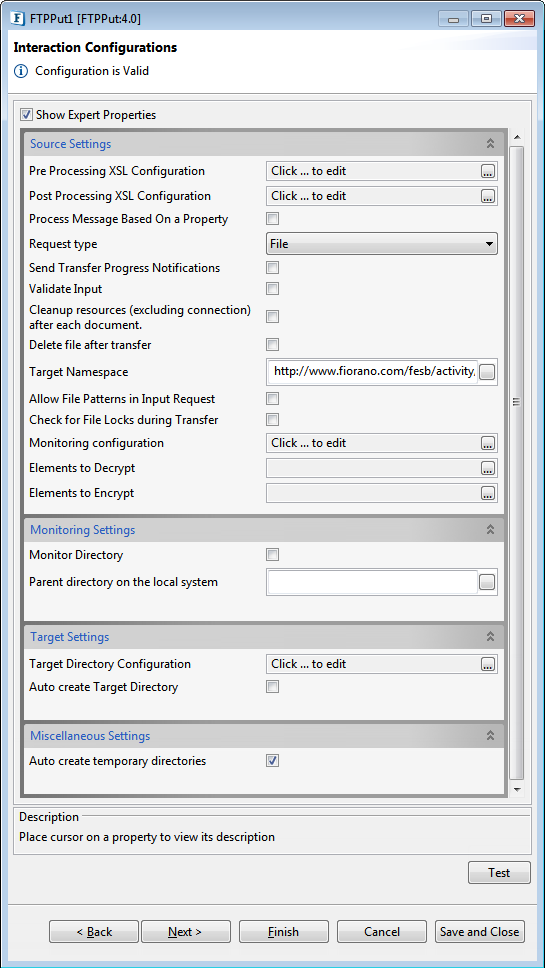Uncheck Show Expert Properties
The image size is (545, 968).
pyautogui.click(x=27, y=115)
